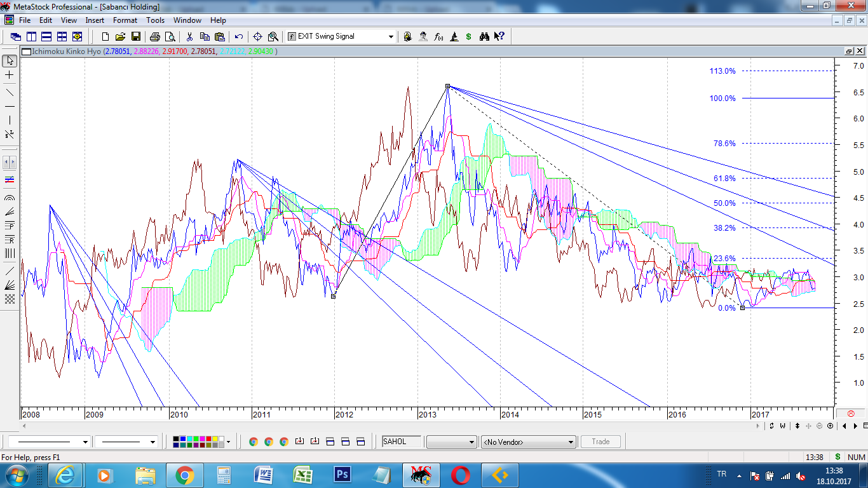This screenshot has width=868, height=488.
Task: Click the left/right scroll toggle in left toolbar
Action: tap(10, 162)
